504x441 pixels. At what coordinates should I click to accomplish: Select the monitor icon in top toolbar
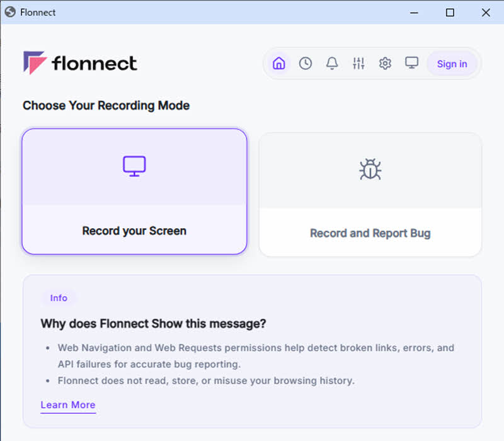pos(411,62)
